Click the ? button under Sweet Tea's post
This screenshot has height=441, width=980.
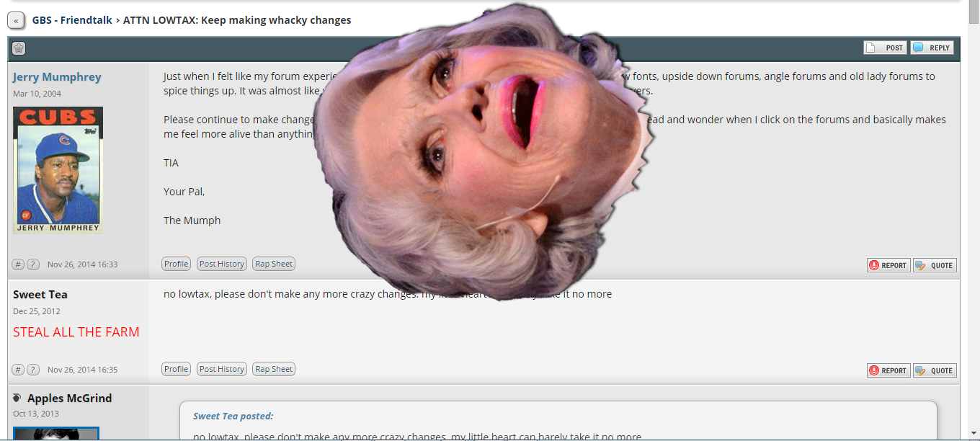click(33, 370)
